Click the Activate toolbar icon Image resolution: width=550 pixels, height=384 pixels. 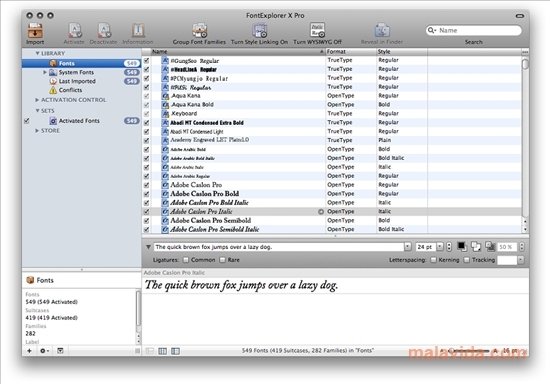74,31
